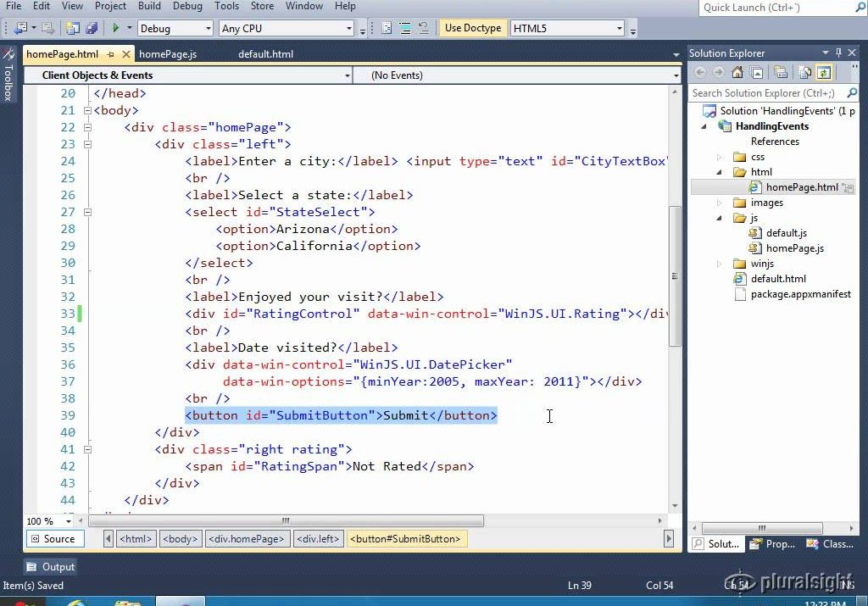The width and height of the screenshot is (868, 606).
Task: Open the Build menu
Action: tap(149, 6)
